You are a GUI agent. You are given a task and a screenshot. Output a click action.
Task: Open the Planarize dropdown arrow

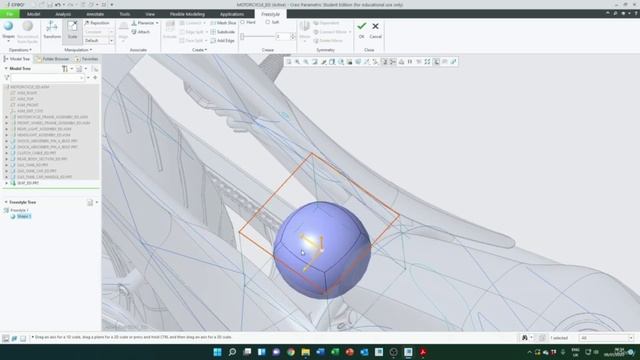(x=157, y=23)
